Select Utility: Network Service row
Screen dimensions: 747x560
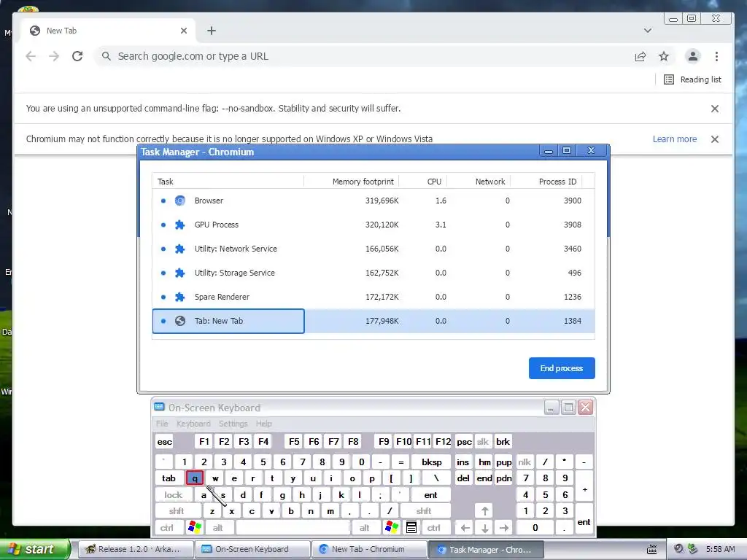coord(373,249)
